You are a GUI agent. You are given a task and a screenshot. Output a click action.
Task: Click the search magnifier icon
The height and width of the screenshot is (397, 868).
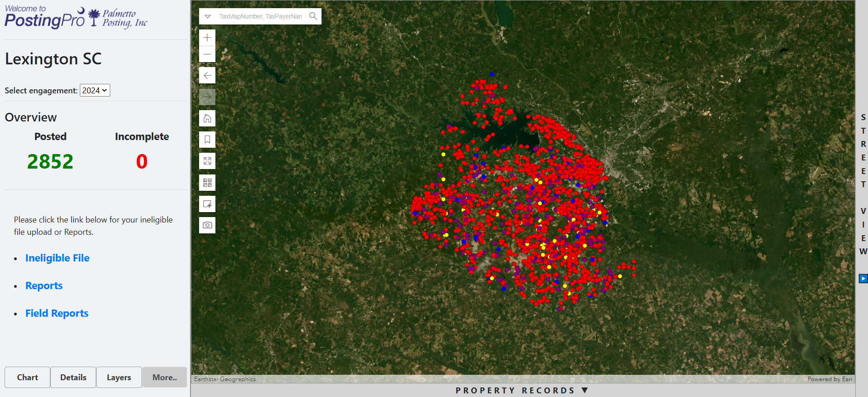click(x=313, y=16)
